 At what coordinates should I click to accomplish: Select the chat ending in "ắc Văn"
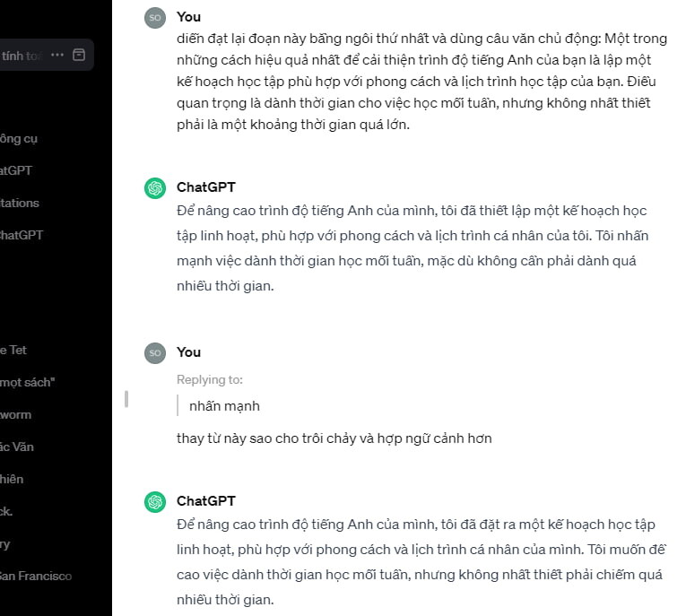tap(17, 447)
